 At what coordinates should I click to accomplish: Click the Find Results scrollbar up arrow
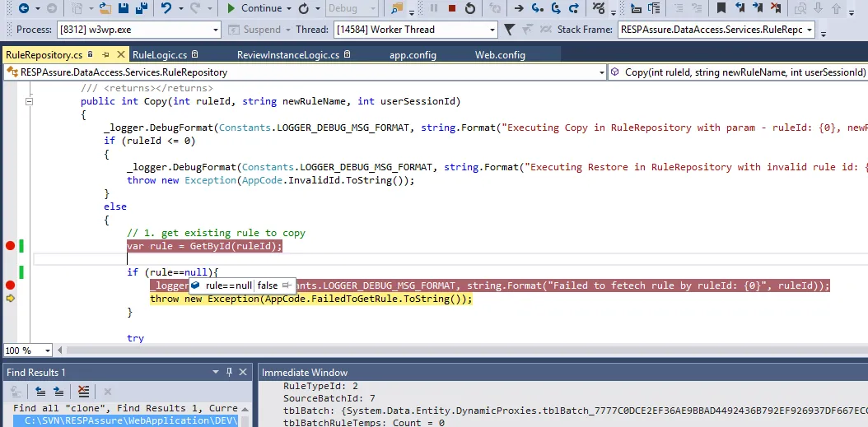(245, 409)
